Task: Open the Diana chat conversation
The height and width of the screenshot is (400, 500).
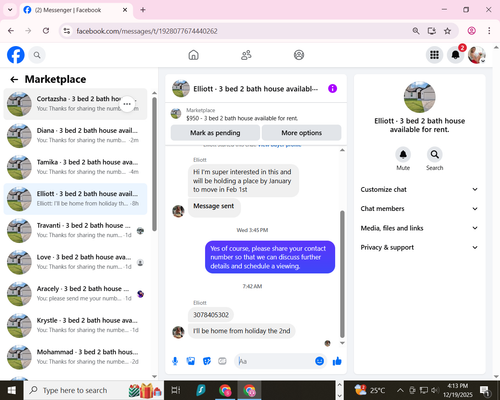Action: [x=75, y=135]
